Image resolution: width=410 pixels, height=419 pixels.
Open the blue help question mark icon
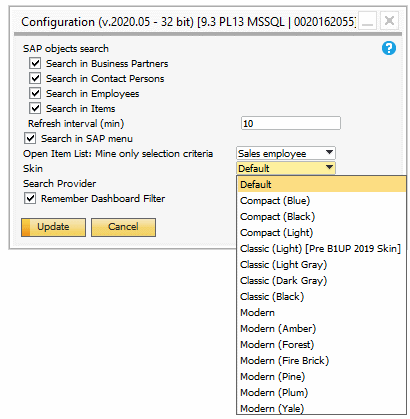[389, 48]
